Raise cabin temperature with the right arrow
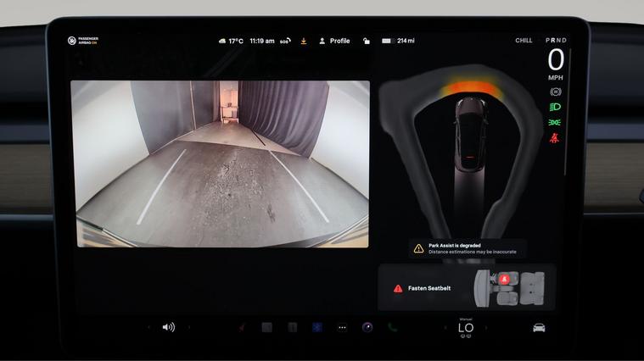The width and height of the screenshot is (644, 361). [486, 328]
